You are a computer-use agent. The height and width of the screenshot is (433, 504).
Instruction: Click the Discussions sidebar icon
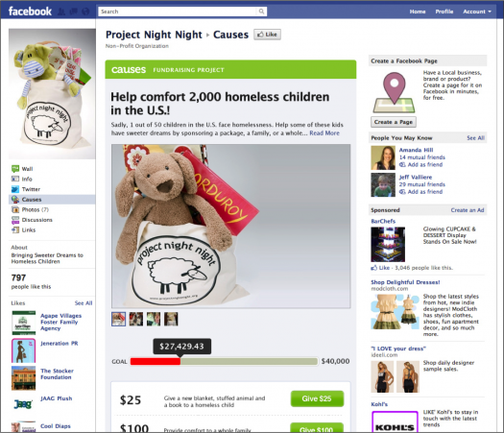coord(15,220)
